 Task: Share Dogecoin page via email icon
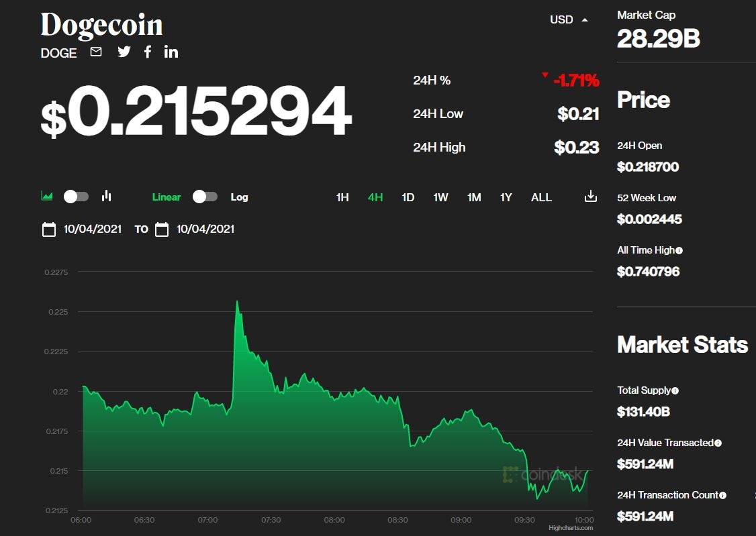(95, 52)
